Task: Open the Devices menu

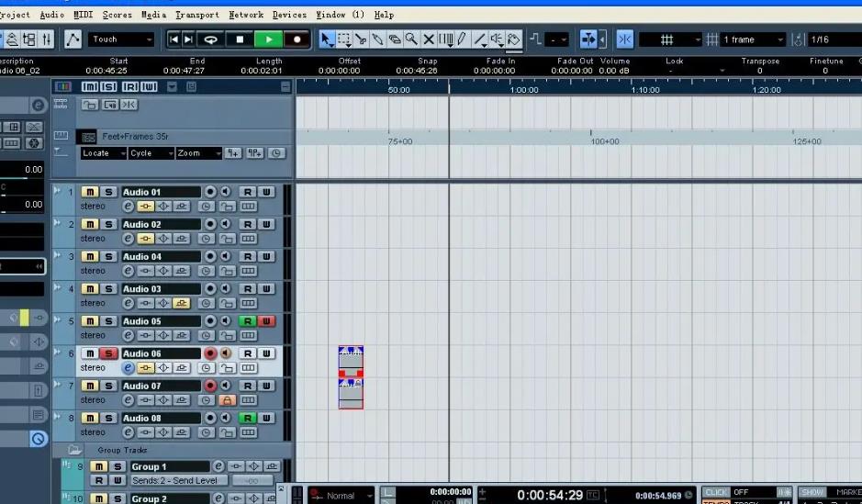Action: pos(289,15)
